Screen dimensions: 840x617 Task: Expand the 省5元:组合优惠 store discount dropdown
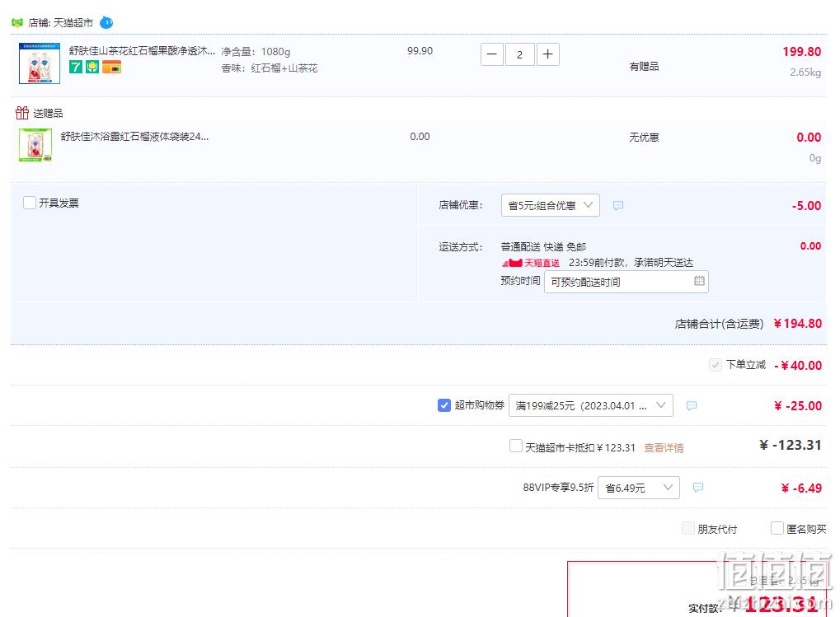tap(550, 205)
